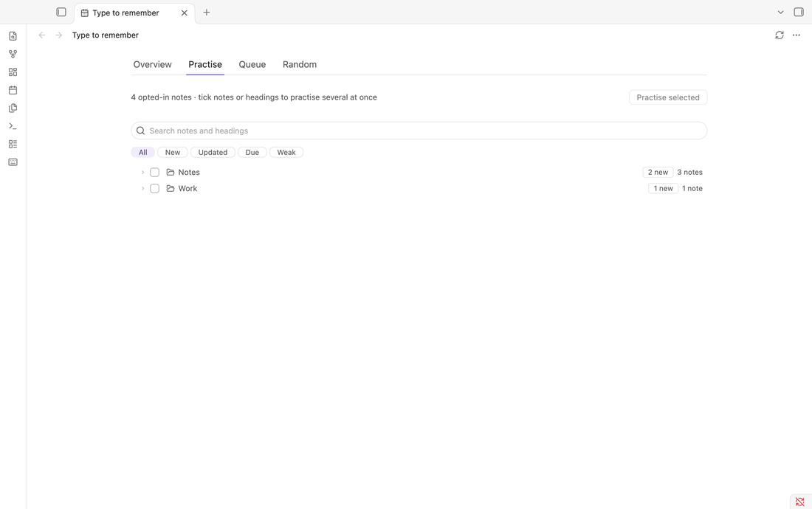This screenshot has height=509, width=812.
Task: Click the Work folder name
Action: pos(187,189)
